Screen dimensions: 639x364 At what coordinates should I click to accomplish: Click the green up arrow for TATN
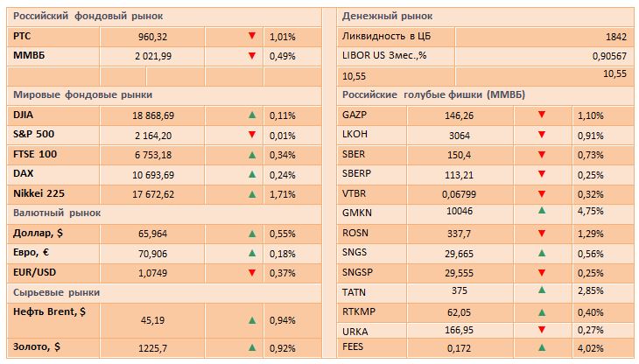[541, 290]
